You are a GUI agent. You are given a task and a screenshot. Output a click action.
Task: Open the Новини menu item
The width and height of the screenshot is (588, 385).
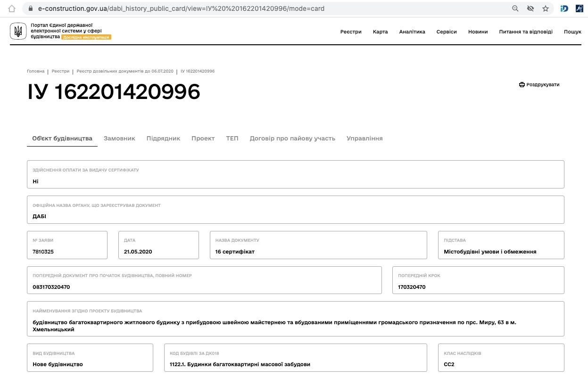(x=478, y=32)
